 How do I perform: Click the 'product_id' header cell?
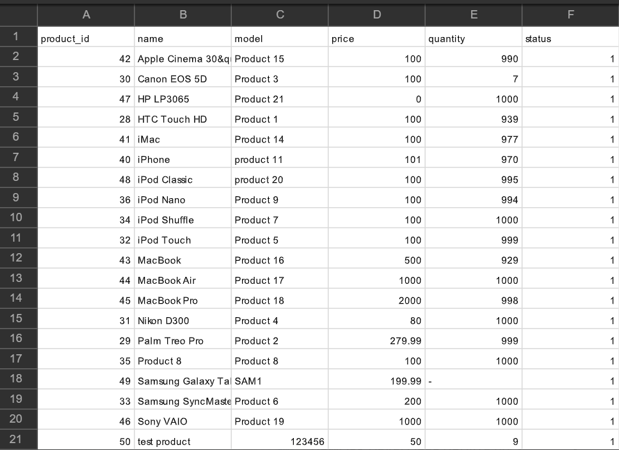[x=86, y=37]
